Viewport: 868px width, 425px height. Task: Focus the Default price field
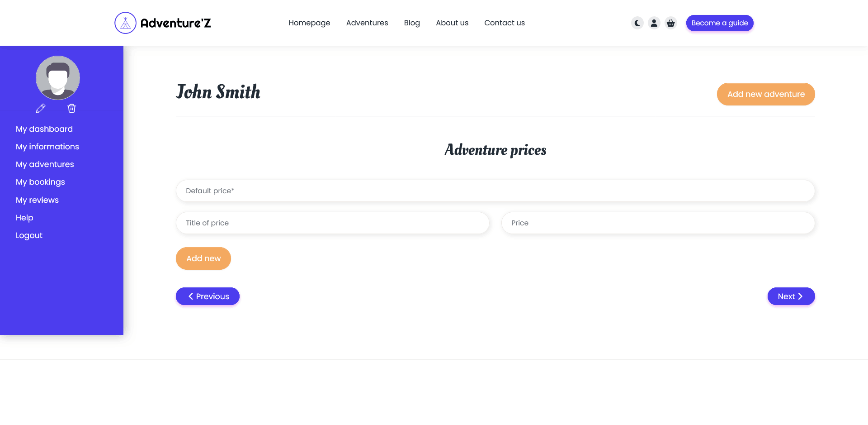(495, 191)
